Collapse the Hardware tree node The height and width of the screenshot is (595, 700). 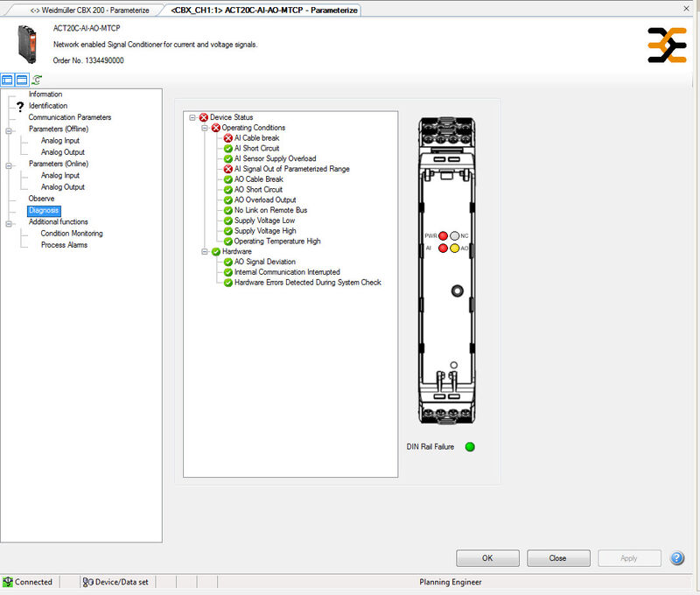click(x=205, y=252)
